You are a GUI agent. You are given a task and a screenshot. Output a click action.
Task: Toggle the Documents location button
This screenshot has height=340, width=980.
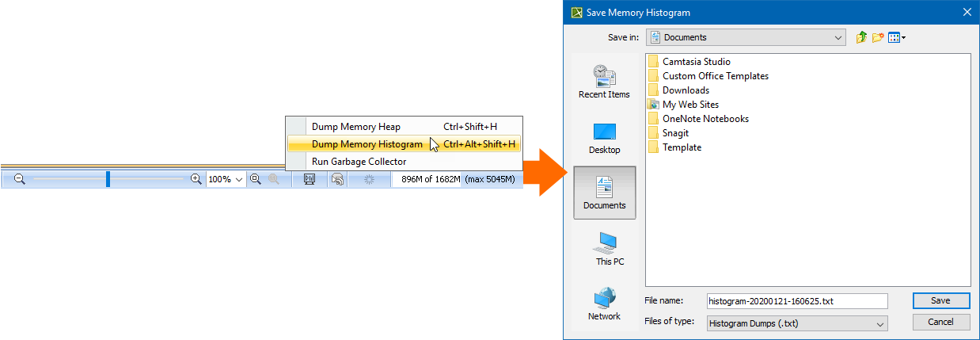(604, 193)
